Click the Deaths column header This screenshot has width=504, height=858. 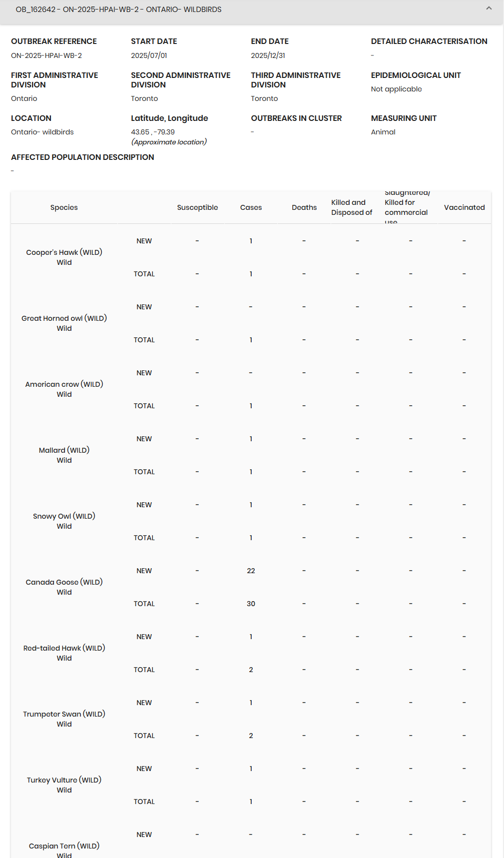304,207
